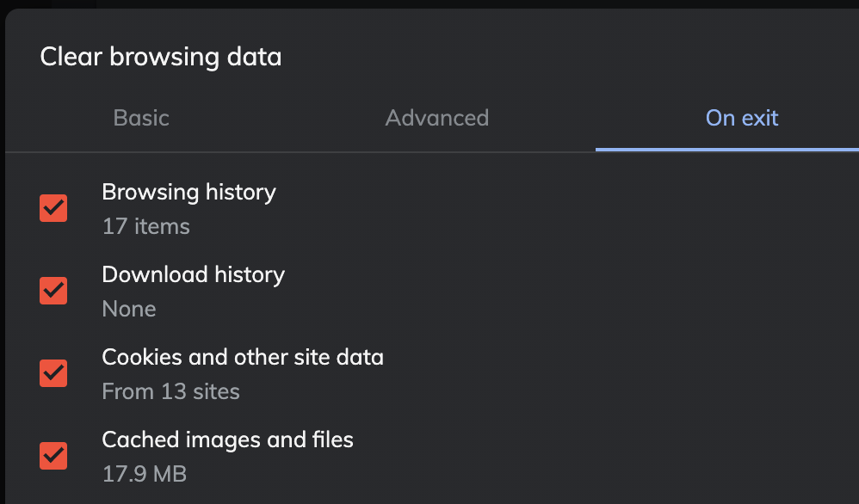Click the "Cookies and other site data" label
Screen dimensions: 859x504
coord(242,357)
